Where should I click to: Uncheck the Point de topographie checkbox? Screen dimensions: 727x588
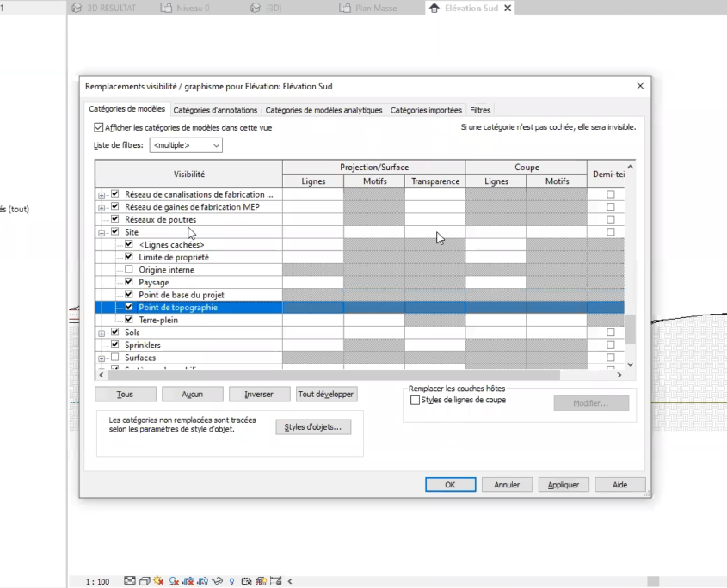(129, 307)
